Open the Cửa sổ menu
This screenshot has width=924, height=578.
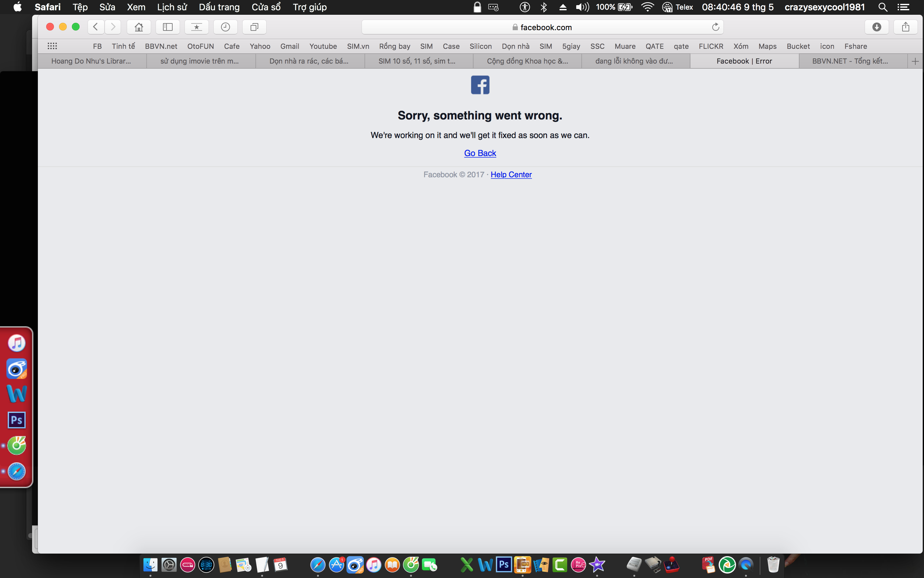pos(266,7)
